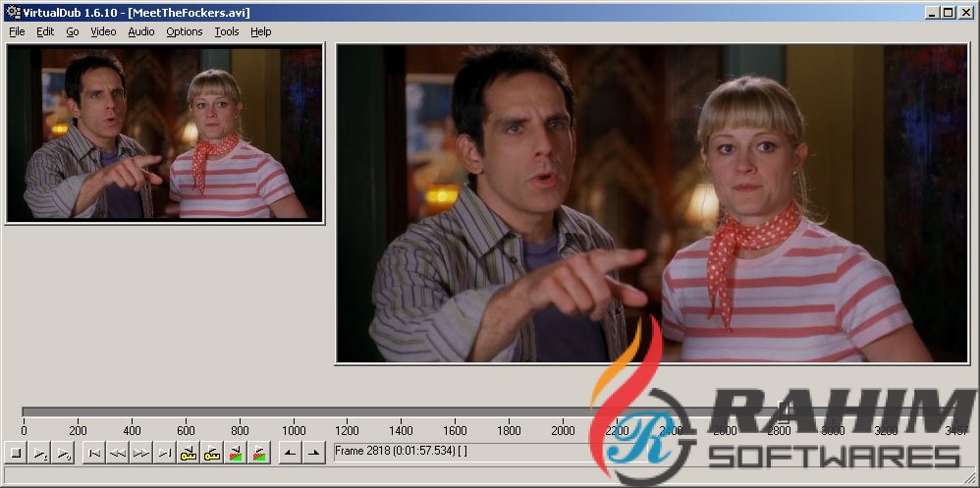The height and width of the screenshot is (488, 980).
Task: Go to next keyframe (yellow key icon)
Action: click(x=212, y=453)
